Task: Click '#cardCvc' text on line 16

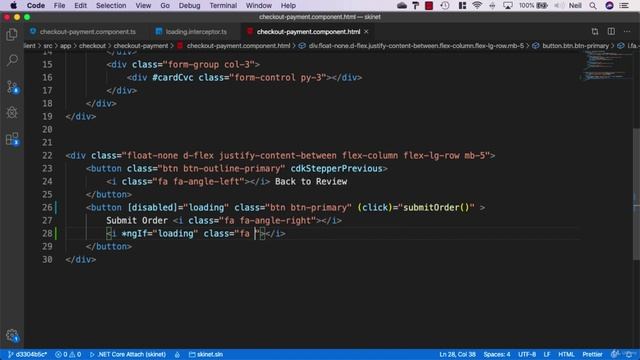Action: pyautogui.click(x=172, y=78)
